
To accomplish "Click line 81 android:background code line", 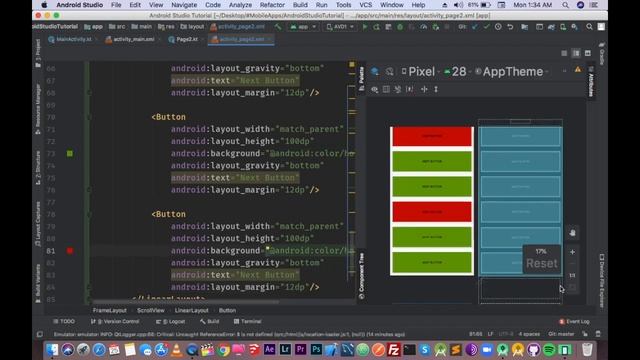I will click(x=263, y=251).
